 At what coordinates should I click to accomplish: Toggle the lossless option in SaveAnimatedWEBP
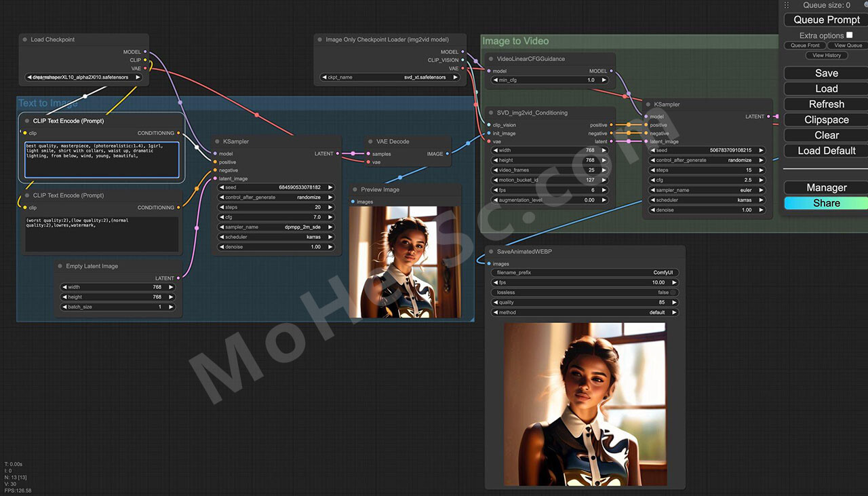click(x=585, y=292)
